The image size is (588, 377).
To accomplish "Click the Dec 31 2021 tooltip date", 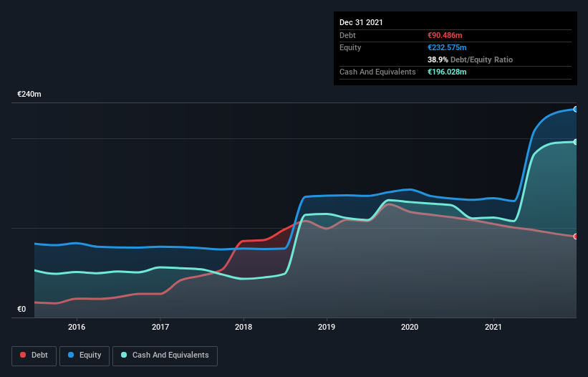I will pyautogui.click(x=361, y=22).
